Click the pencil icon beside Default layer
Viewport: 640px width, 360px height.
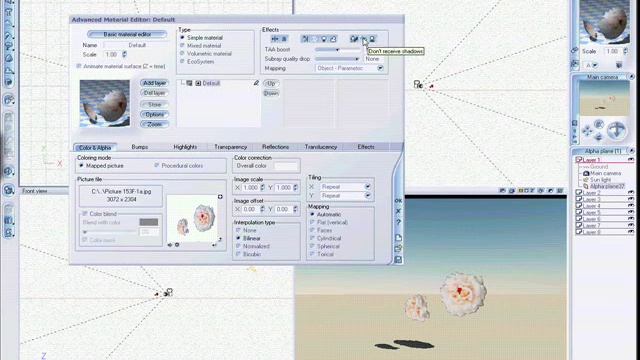[x=256, y=83]
